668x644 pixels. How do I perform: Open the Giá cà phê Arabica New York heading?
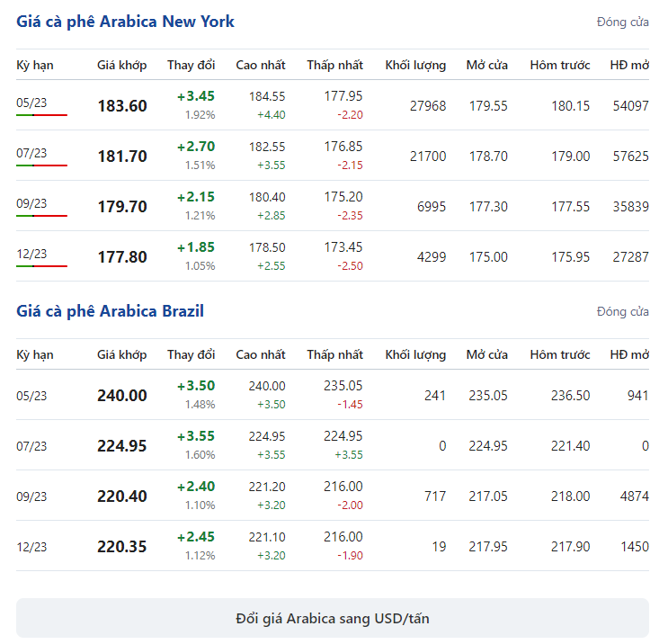125,22
